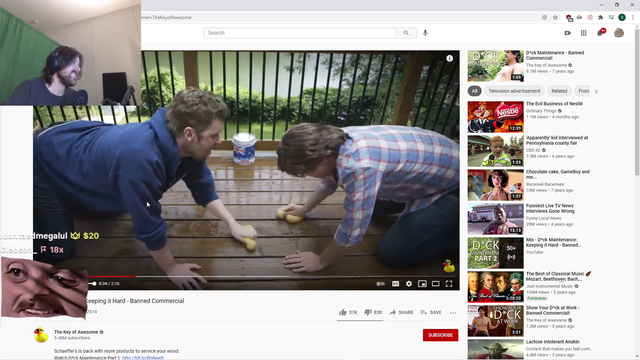Open Chocolate cake, GameBoy video thumbnail
The height and width of the screenshot is (360, 640).
496,185
